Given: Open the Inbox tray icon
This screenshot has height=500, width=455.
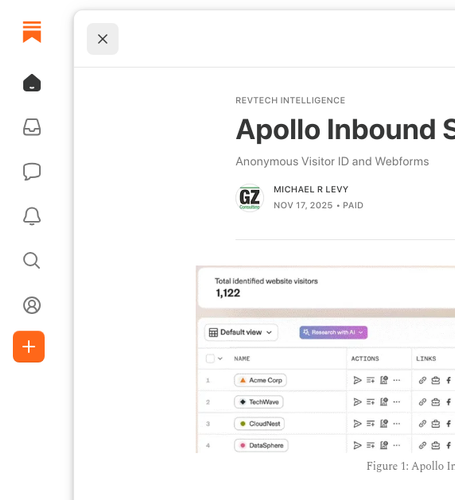Looking at the screenshot, I should (x=32, y=127).
